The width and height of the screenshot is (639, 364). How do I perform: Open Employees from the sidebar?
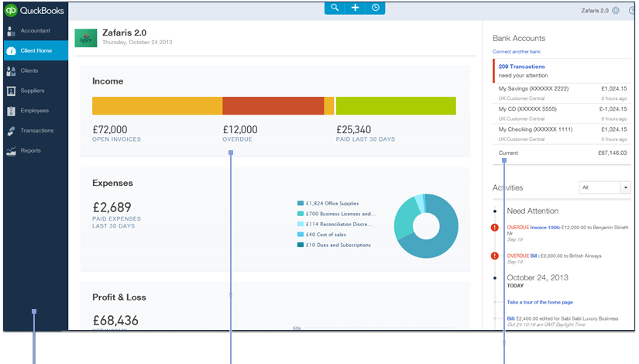pyautogui.click(x=36, y=111)
